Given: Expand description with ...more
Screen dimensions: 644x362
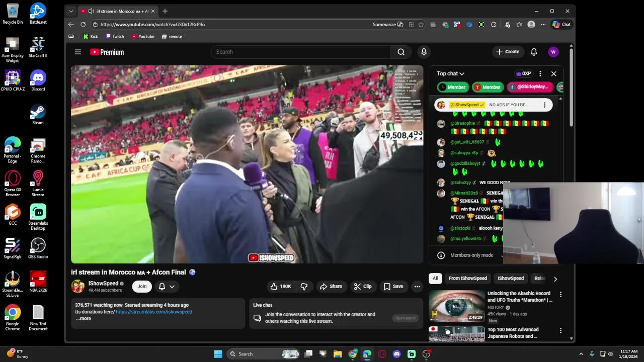Looking at the screenshot, I should coord(84,319).
